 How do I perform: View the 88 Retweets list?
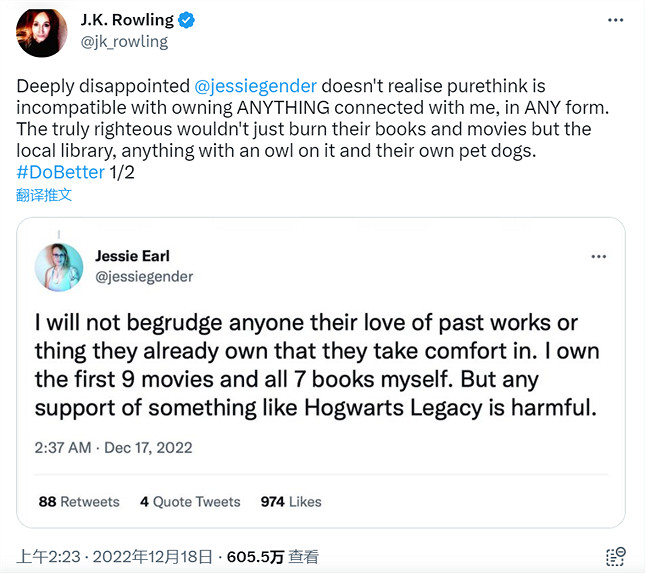79,502
